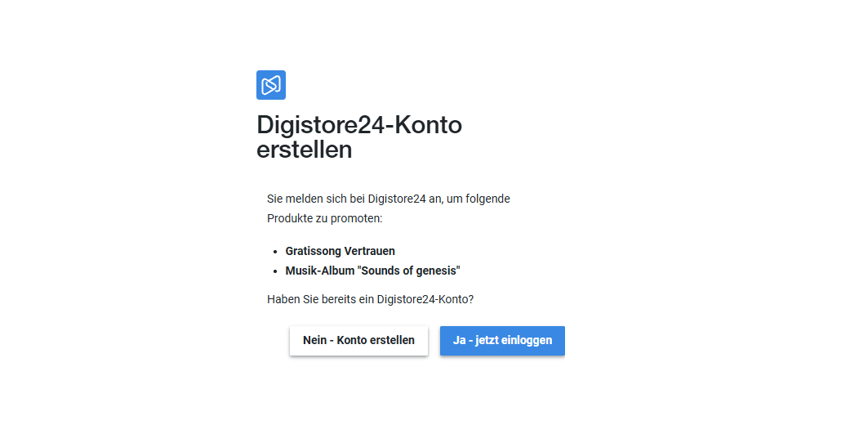This screenshot has width=868, height=443.
Task: Click the word "Vertrauen" in the product list
Action: click(x=369, y=251)
